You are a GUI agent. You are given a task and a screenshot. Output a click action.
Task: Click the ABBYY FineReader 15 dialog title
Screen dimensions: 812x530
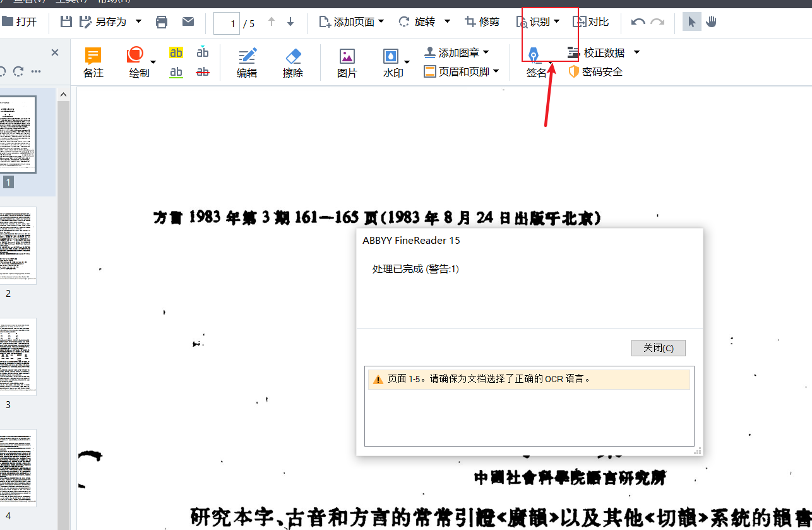coord(411,240)
